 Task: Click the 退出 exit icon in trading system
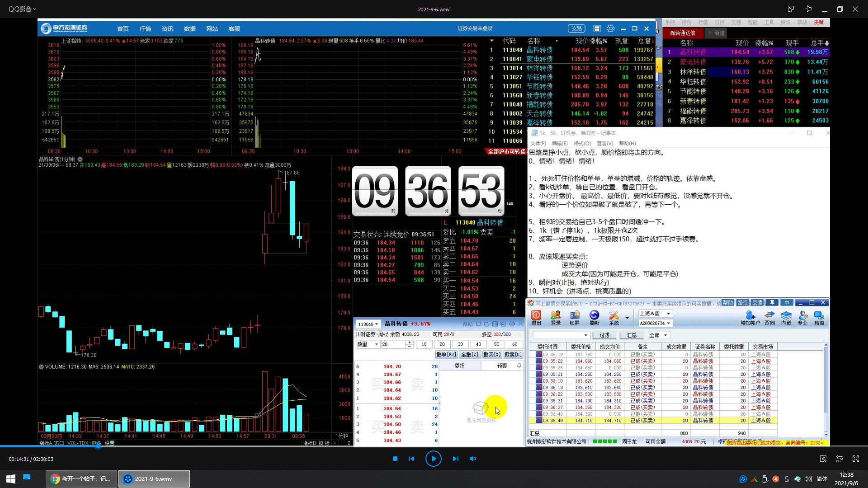coord(536,318)
